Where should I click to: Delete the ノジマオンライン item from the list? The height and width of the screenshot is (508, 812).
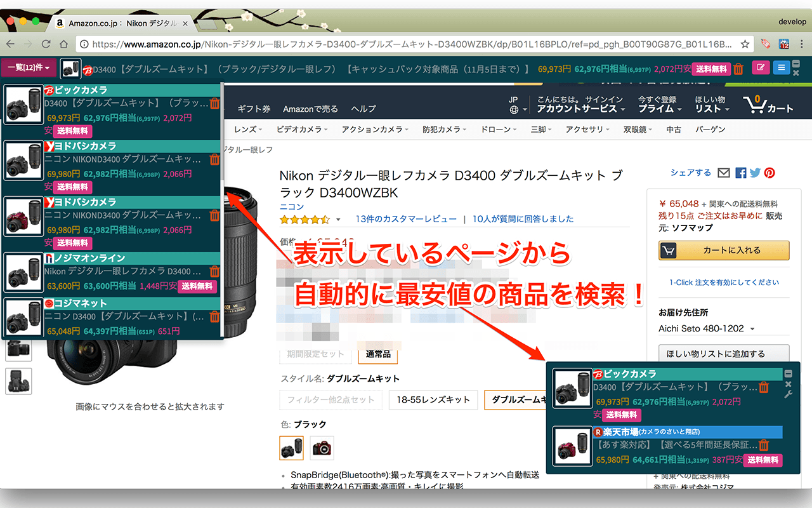coord(214,271)
